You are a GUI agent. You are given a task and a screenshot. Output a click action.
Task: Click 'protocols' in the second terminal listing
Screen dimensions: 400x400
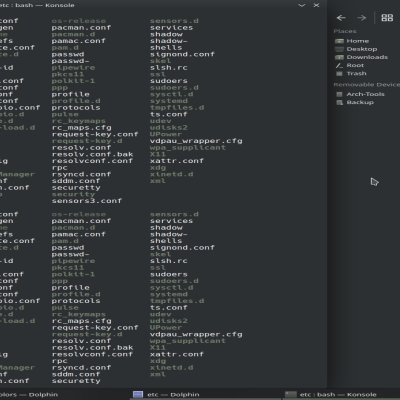(76, 301)
